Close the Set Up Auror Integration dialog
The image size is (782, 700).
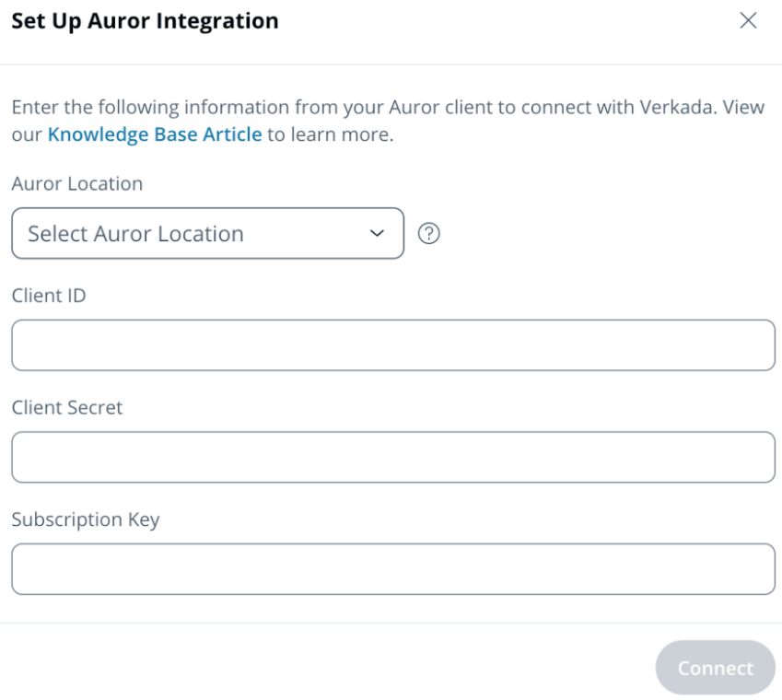tap(749, 21)
